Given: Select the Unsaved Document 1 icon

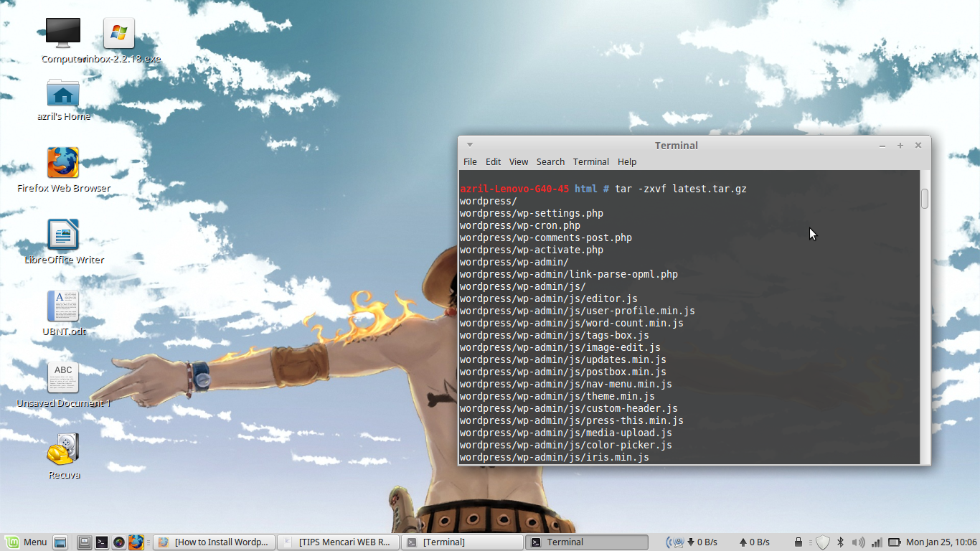Looking at the screenshot, I should coord(63,378).
